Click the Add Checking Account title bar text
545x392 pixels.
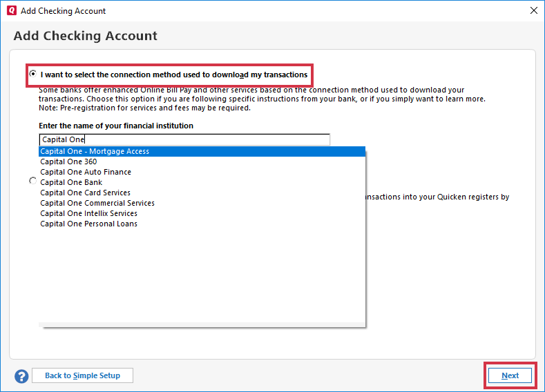[x=64, y=11]
